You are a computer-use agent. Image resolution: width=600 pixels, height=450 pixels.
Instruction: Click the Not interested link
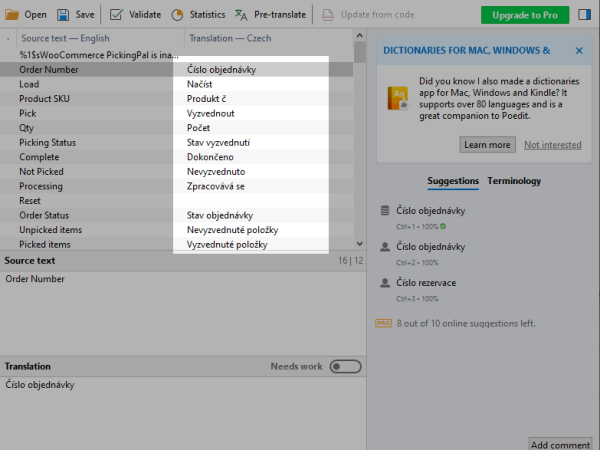pyautogui.click(x=552, y=145)
